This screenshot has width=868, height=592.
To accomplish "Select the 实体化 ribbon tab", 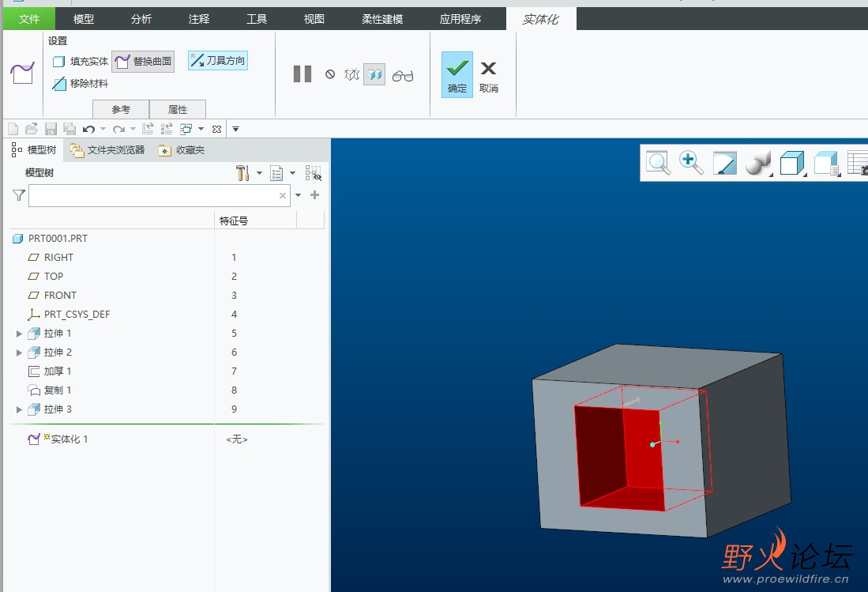I will click(541, 19).
